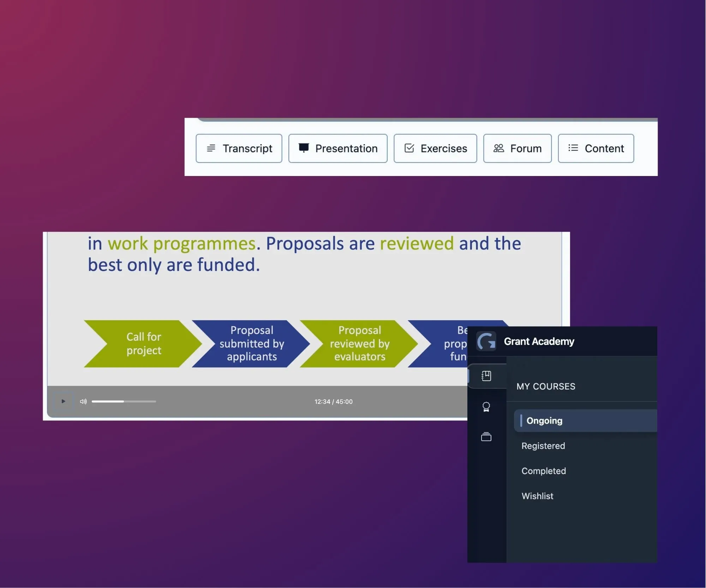706x588 pixels.
Task: Show the course Content list
Action: click(x=596, y=148)
